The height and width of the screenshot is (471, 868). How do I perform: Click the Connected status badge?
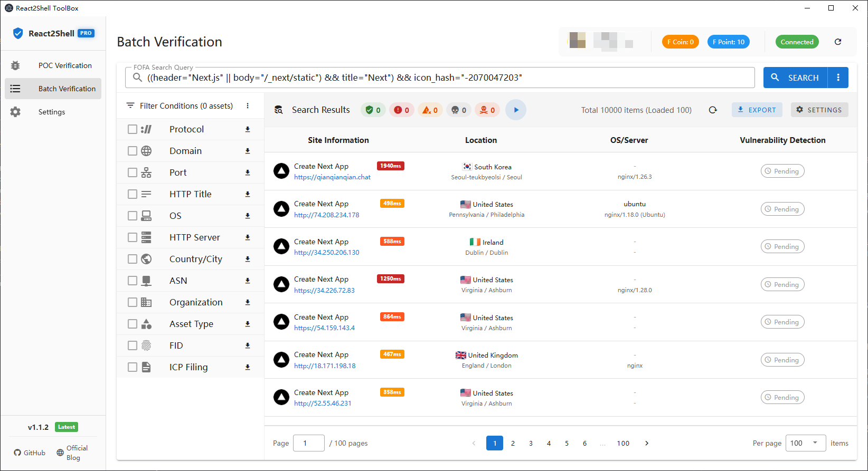click(x=797, y=42)
